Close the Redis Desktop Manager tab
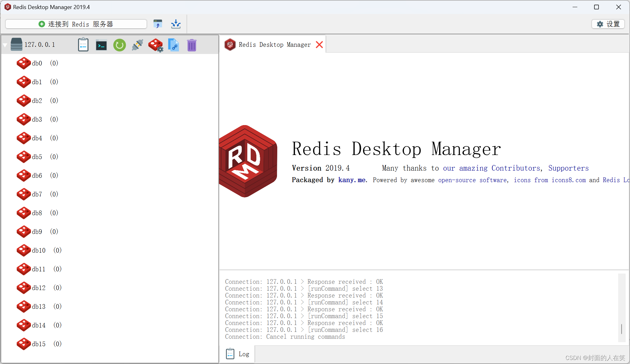The width and height of the screenshot is (630, 364). (x=319, y=44)
